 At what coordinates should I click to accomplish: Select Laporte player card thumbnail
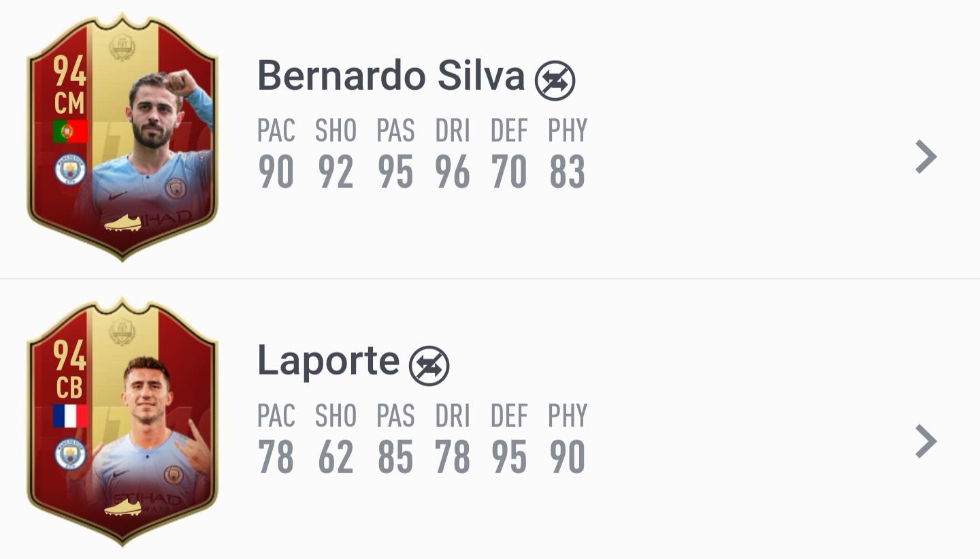click(x=122, y=421)
